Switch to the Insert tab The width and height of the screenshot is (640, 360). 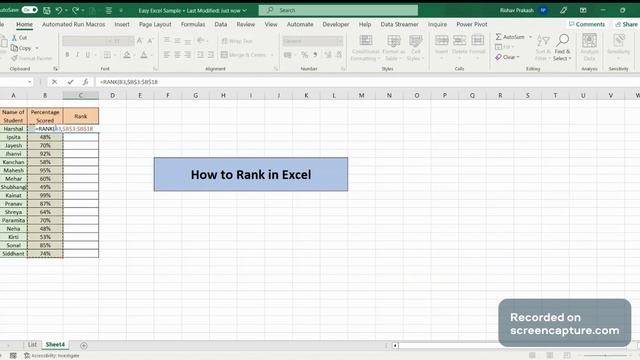click(122, 24)
